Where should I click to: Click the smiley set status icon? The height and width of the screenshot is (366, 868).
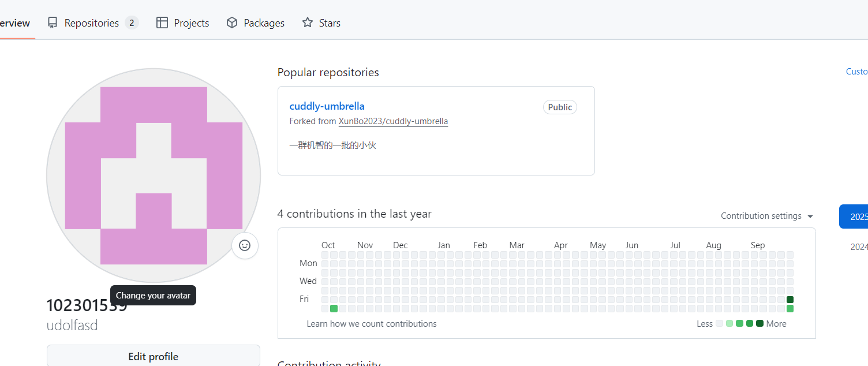tap(245, 245)
